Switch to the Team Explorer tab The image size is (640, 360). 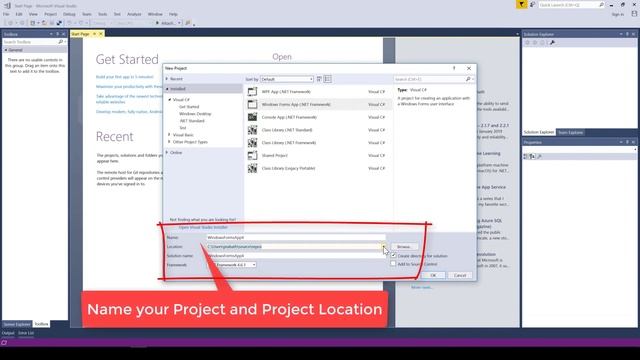[571, 132]
